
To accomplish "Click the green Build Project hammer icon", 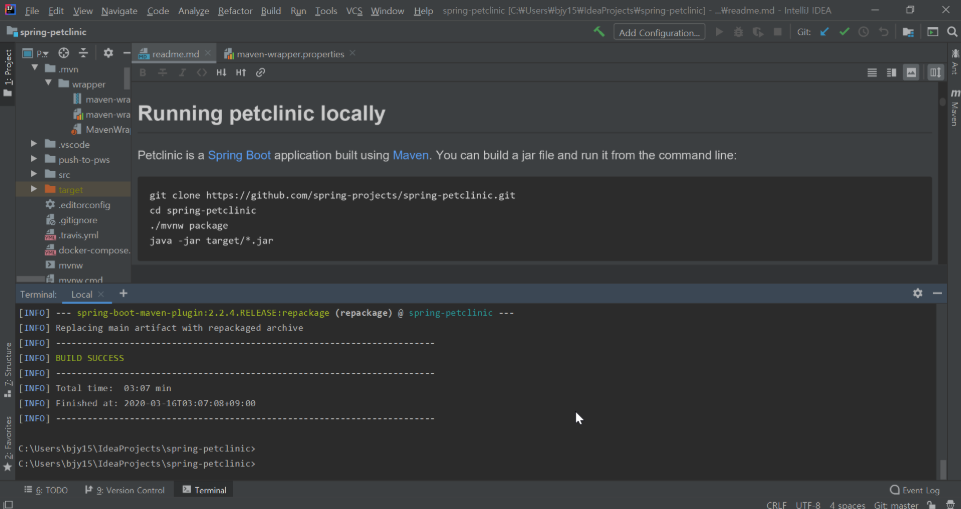I will tap(599, 32).
